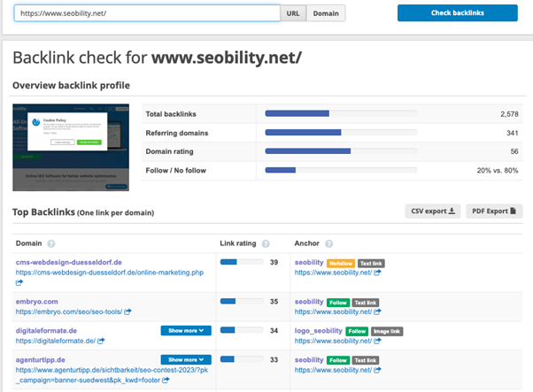The height and width of the screenshot is (392, 533).
Task: Click external link icon in first anchor row
Action: [378, 273]
